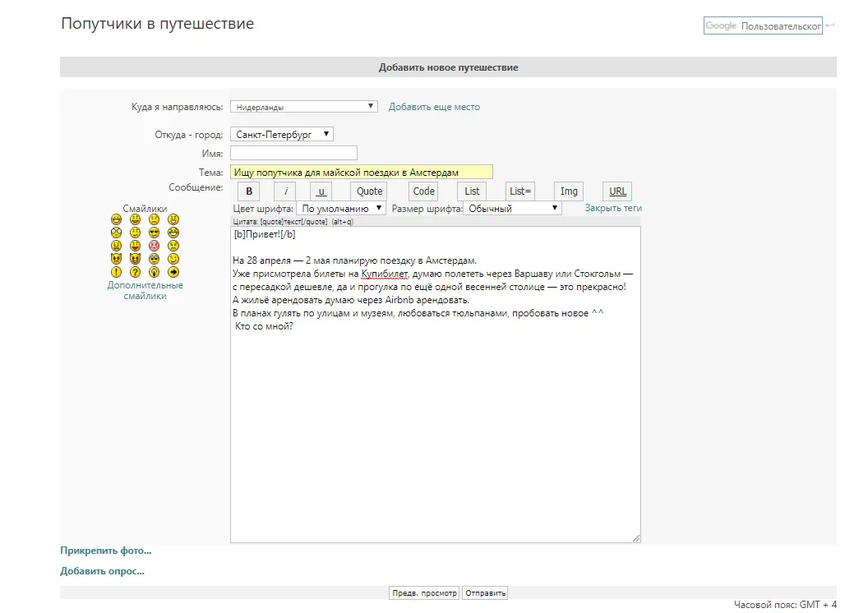Insert a URL tag
The width and height of the screenshot is (868, 613).
tap(617, 191)
